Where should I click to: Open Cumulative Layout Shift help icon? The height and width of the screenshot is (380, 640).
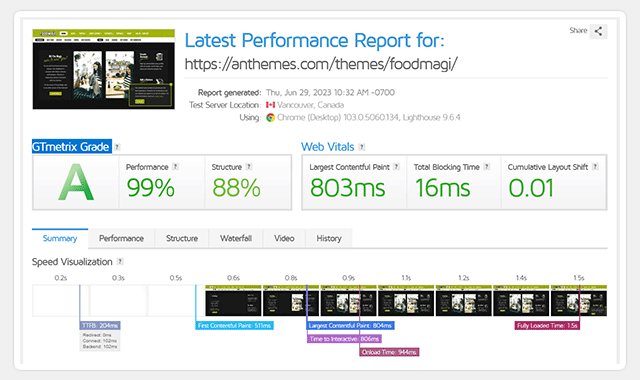click(595, 167)
